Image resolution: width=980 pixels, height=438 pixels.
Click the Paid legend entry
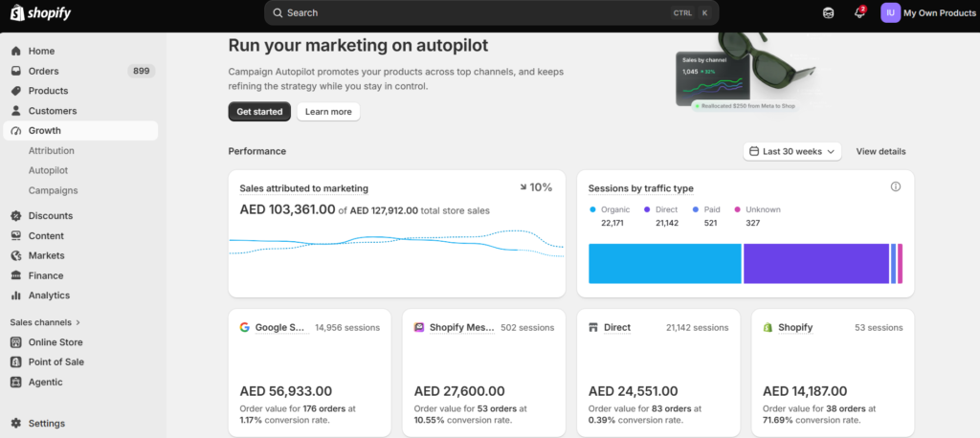[705, 215]
